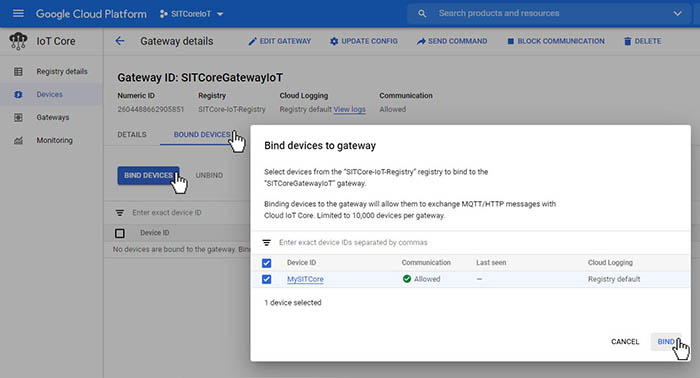
Task: Click the Devices chip sidebar icon
Action: pos(18,95)
